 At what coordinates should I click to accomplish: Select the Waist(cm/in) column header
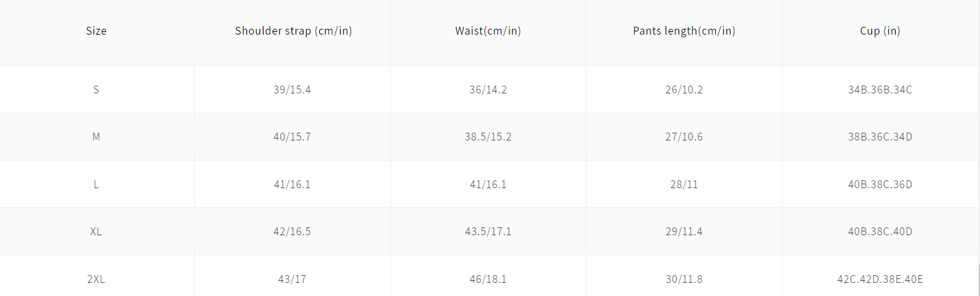(488, 31)
